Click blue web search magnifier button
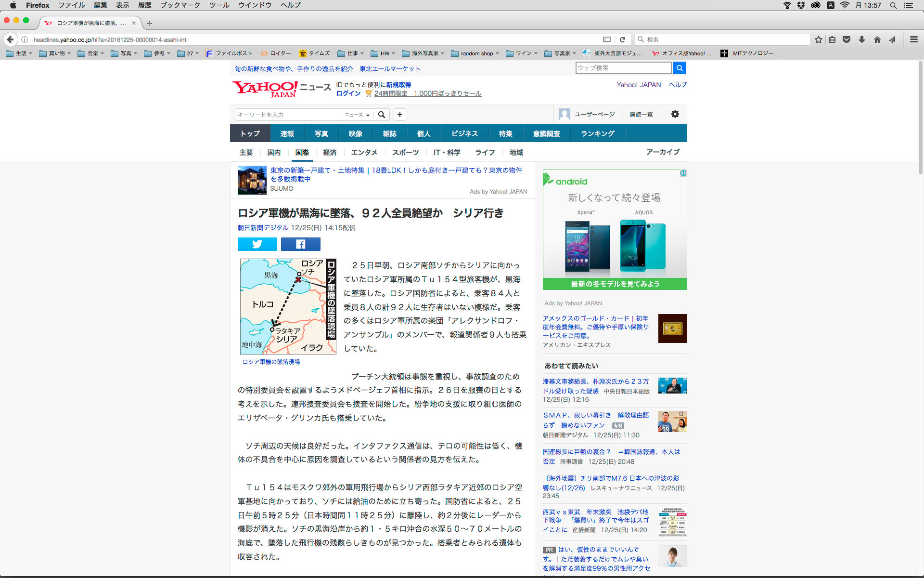The width and height of the screenshot is (924, 578). (x=679, y=68)
